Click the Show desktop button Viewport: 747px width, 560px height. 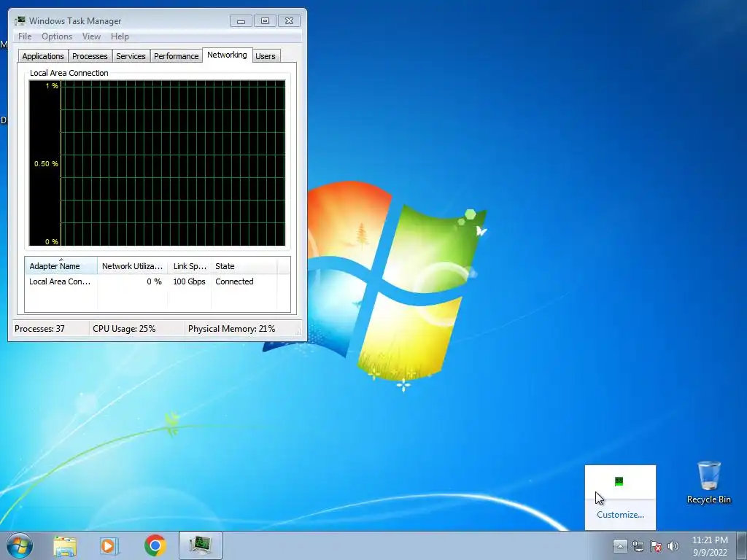coord(741,545)
